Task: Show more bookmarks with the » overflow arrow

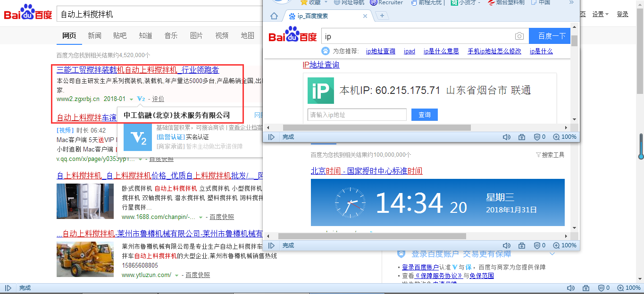Action: [571, 2]
